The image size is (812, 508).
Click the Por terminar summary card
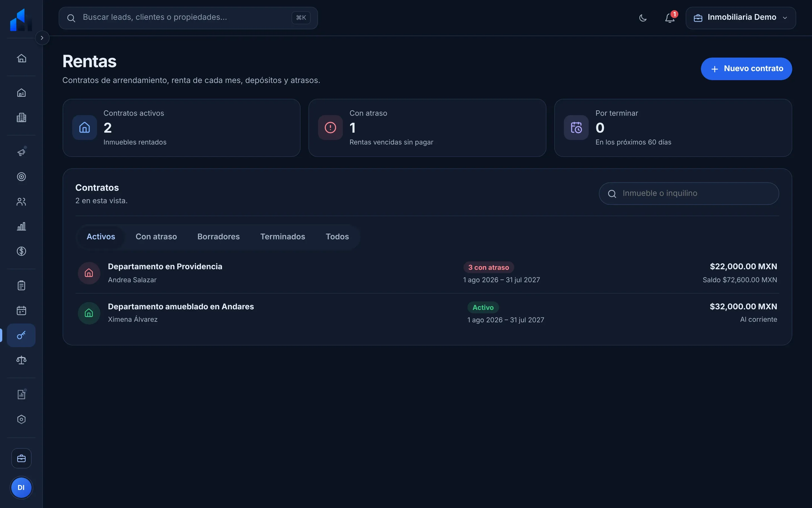(x=673, y=128)
